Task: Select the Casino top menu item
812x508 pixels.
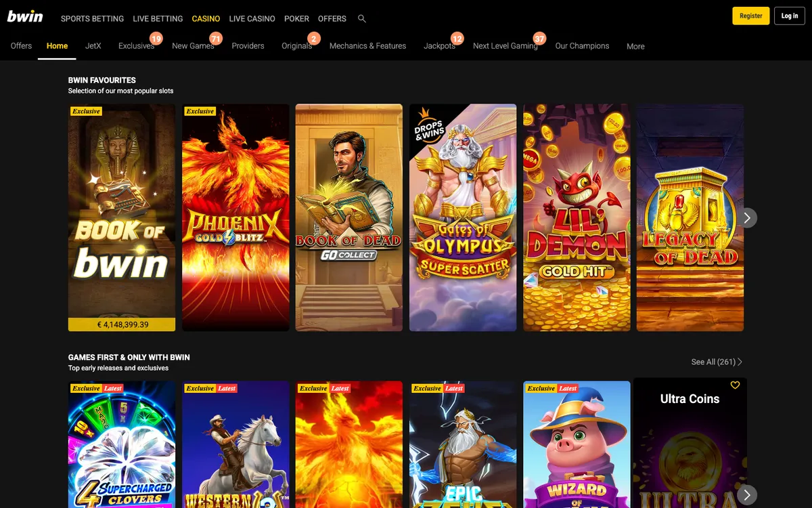Action: pos(206,19)
